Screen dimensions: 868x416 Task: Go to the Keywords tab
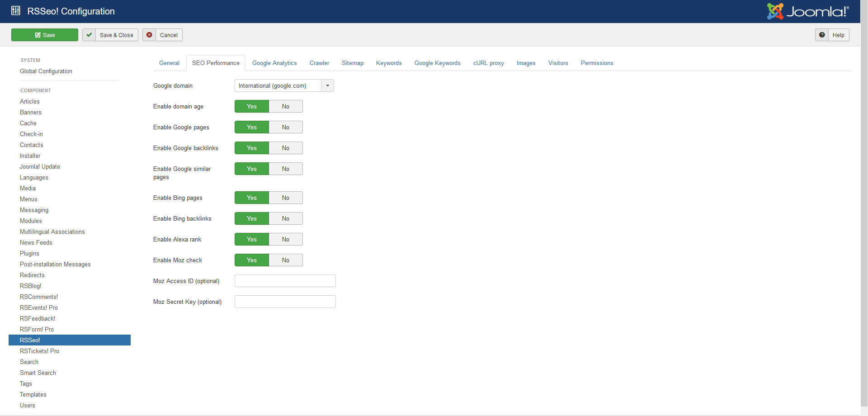[389, 63]
